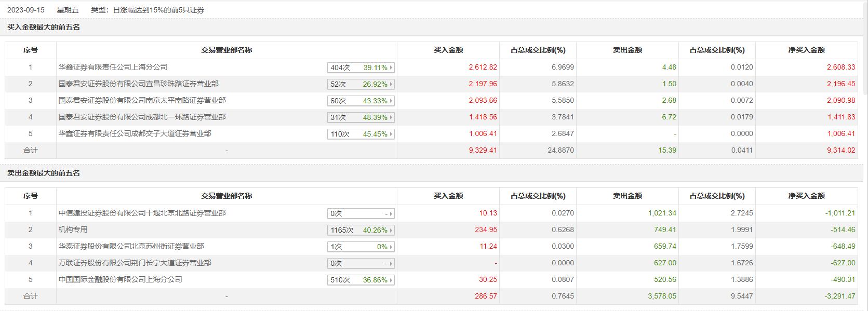Open 华鑫证券成都交子大道证券营业部 link
868x311 pixels.
click(x=135, y=133)
